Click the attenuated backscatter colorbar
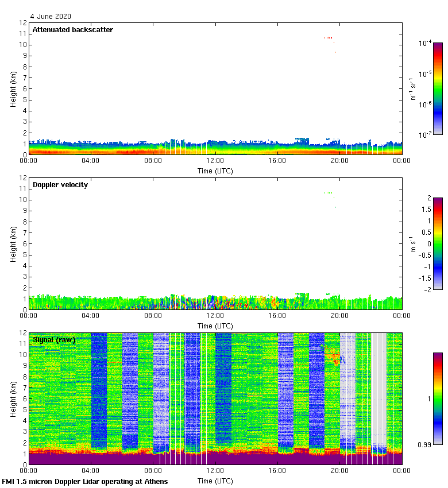448x488 pixels. pos(438,88)
